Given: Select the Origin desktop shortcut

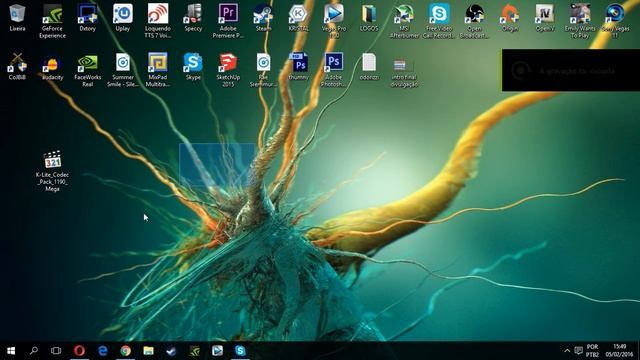Looking at the screenshot, I should (509, 18).
